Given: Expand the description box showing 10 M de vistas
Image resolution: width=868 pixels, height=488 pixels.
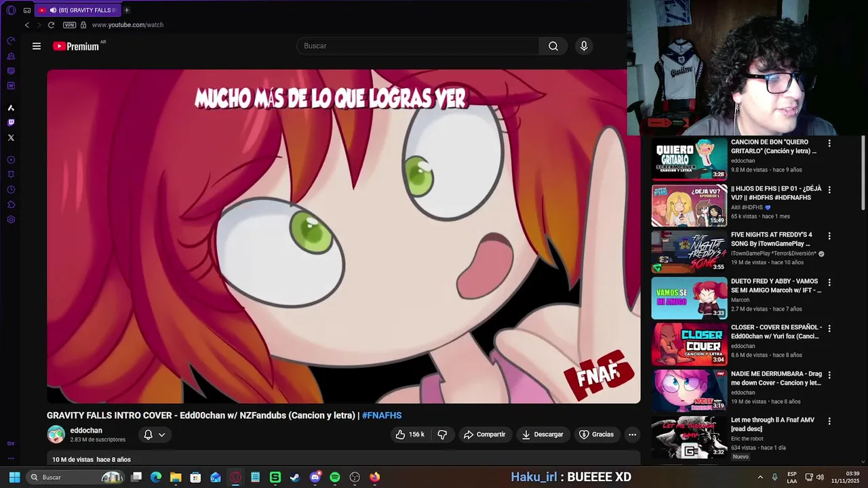Looking at the screenshot, I should pyautogui.click(x=343, y=459).
